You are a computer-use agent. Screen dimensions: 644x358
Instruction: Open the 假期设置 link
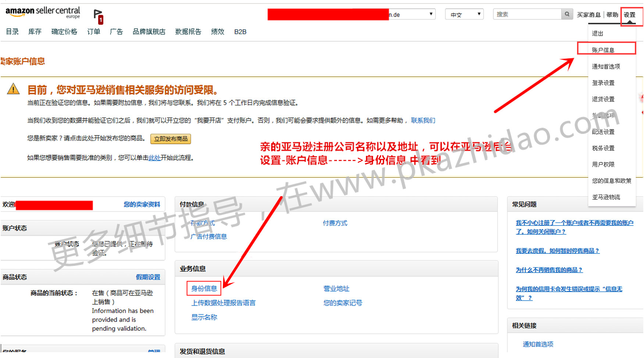tap(148, 277)
